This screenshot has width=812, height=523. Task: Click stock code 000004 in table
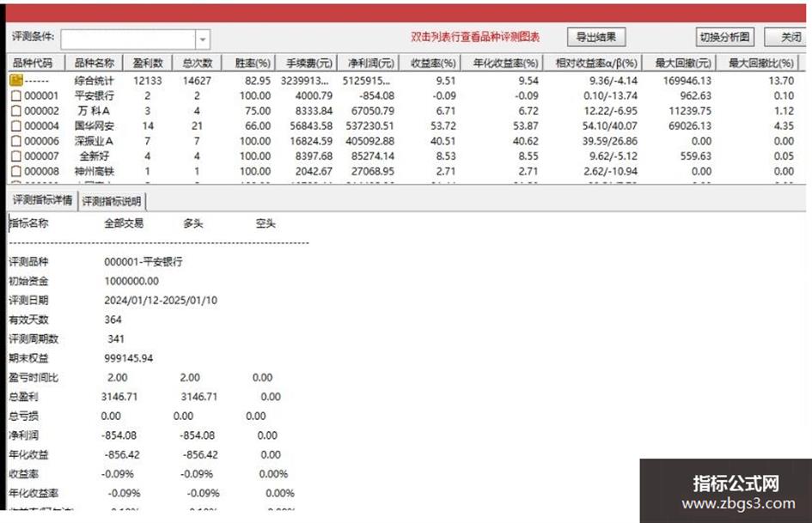click(x=41, y=126)
